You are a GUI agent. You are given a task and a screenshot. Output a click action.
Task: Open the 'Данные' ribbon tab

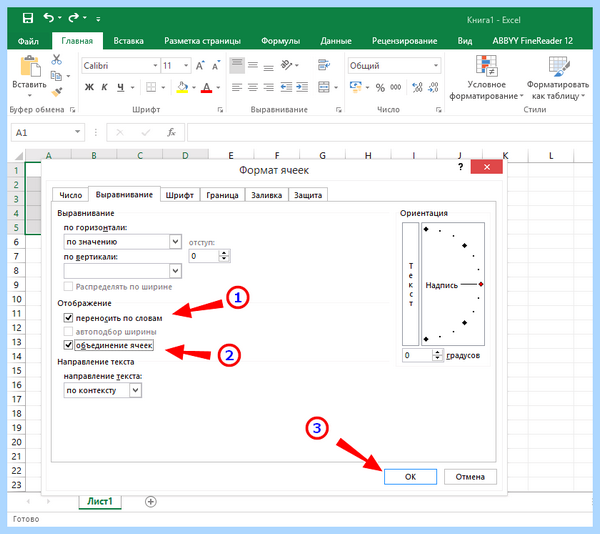(336, 41)
